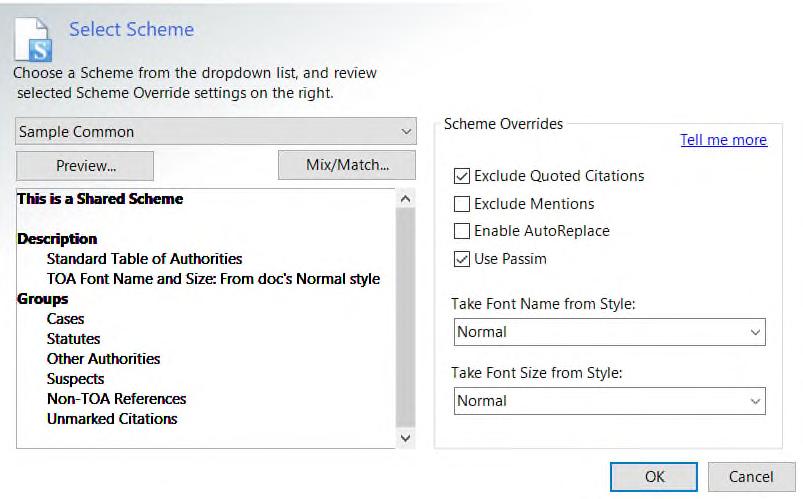Image resolution: width=803 pixels, height=499 pixels.
Task: Enable the Exclude Mentions checkbox
Action: coord(462,204)
